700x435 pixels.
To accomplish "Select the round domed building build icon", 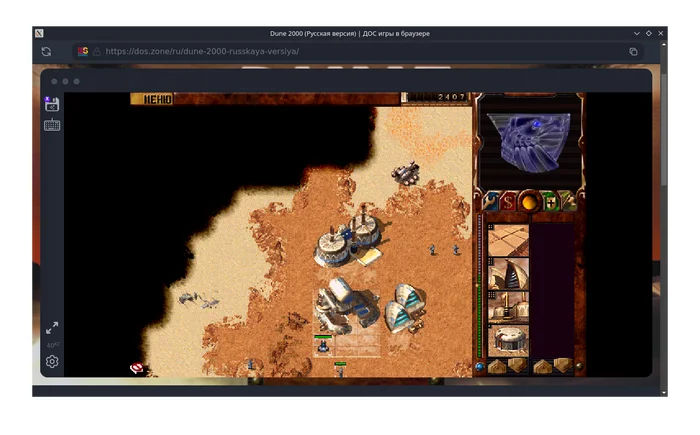I will (x=508, y=341).
